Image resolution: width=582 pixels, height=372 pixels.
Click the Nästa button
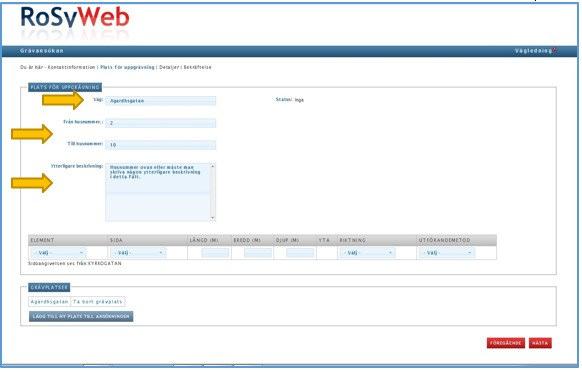540,343
